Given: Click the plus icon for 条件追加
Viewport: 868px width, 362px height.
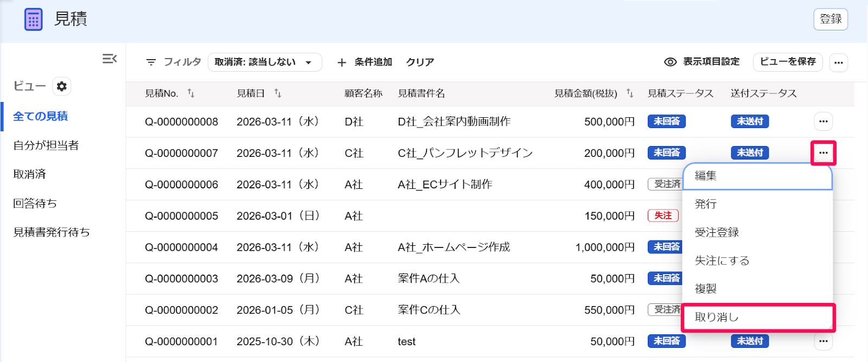Looking at the screenshot, I should (x=342, y=62).
